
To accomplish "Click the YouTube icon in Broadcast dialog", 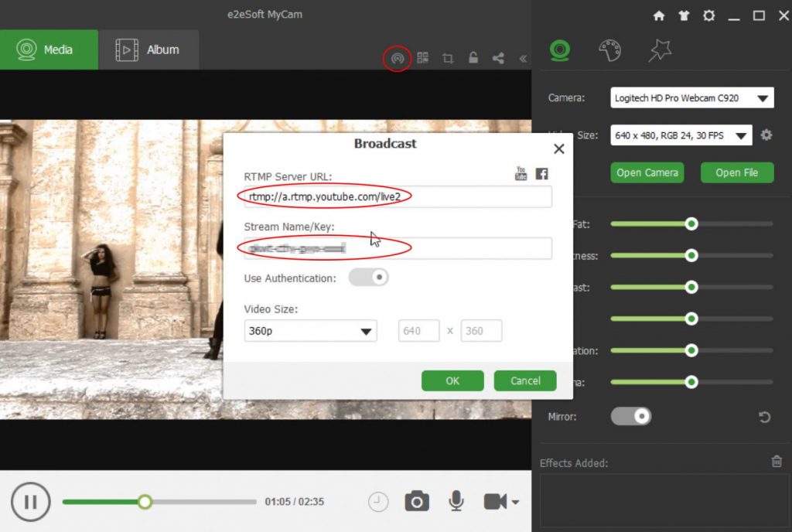I will click(x=521, y=173).
